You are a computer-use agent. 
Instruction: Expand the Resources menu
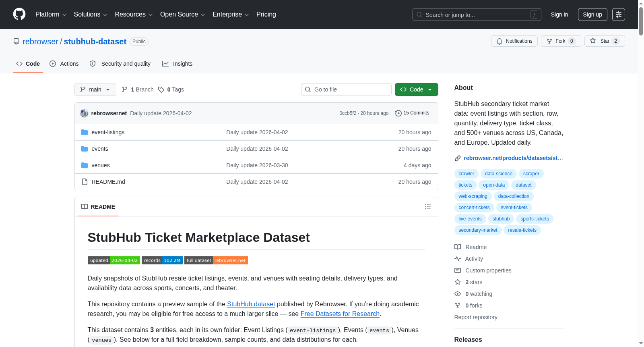[134, 15]
